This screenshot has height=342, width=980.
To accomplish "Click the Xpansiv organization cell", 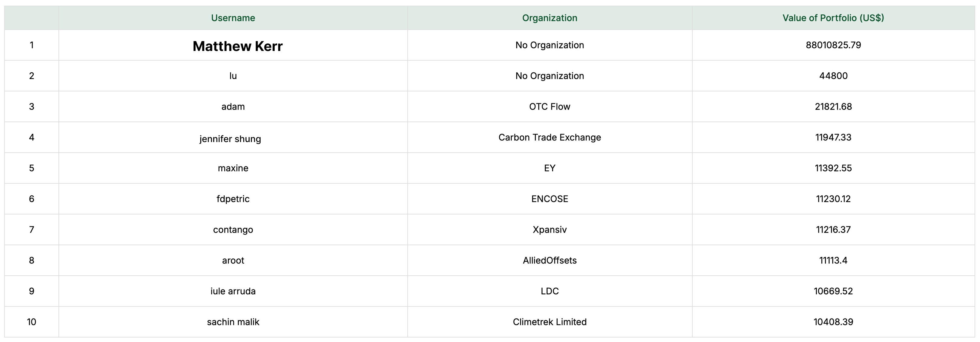I will coord(549,230).
